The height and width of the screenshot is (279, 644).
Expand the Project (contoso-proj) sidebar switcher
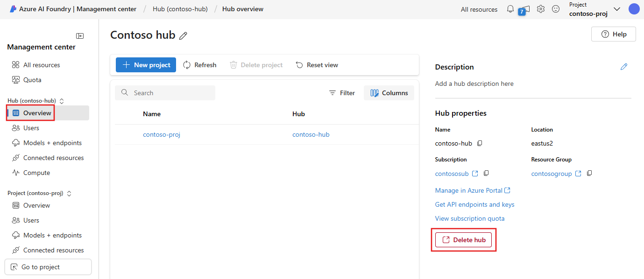coord(69,193)
